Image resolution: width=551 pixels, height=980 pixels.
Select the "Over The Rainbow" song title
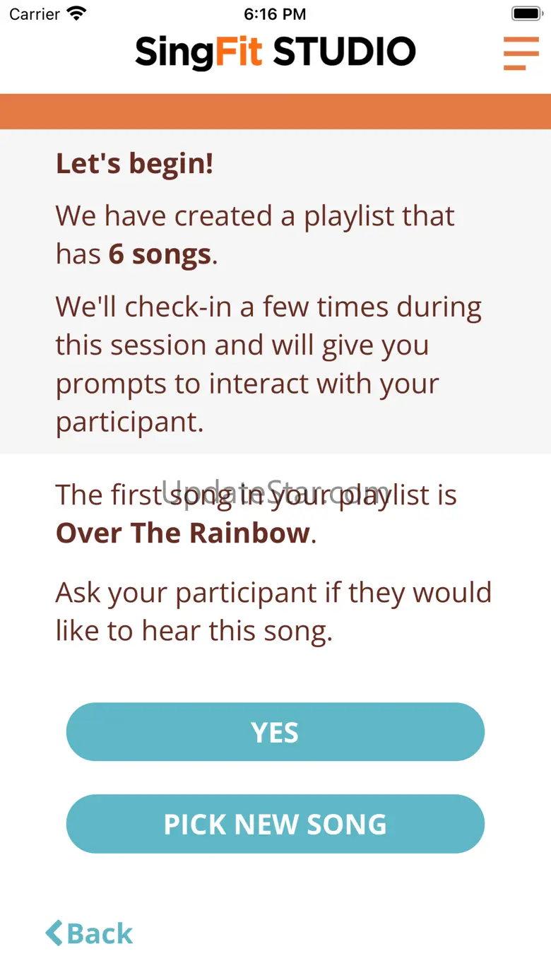(x=182, y=533)
